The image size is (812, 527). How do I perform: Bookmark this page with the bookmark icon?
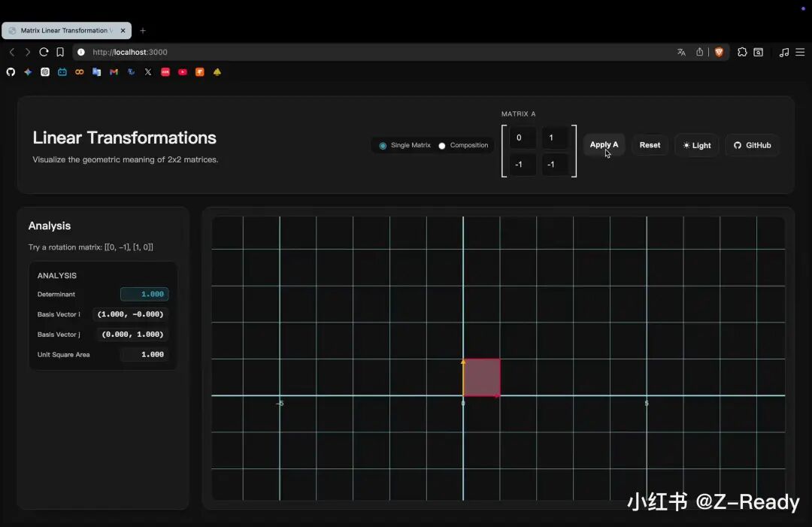coord(60,52)
